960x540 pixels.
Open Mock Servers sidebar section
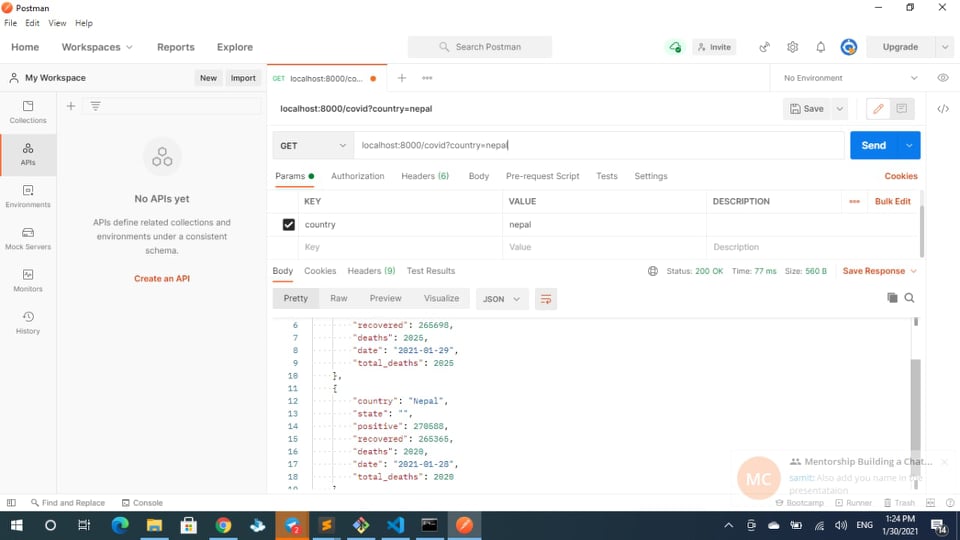point(28,237)
